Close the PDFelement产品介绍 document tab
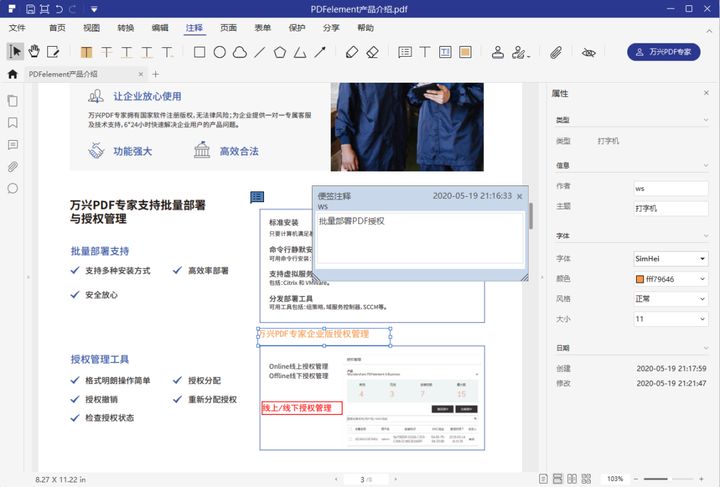Viewport: 720px width, 487px height. pyautogui.click(x=141, y=74)
